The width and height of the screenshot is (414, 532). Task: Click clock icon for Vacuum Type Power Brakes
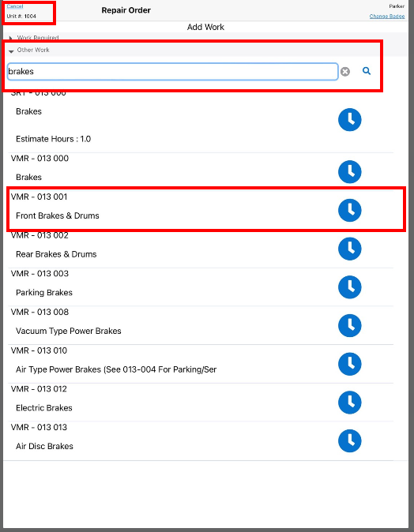point(349,326)
